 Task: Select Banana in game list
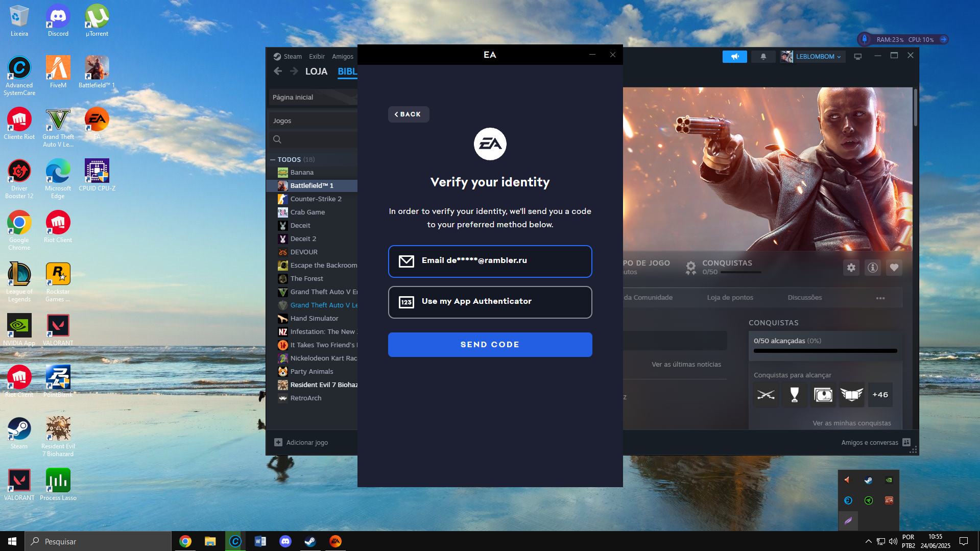click(x=312, y=173)
